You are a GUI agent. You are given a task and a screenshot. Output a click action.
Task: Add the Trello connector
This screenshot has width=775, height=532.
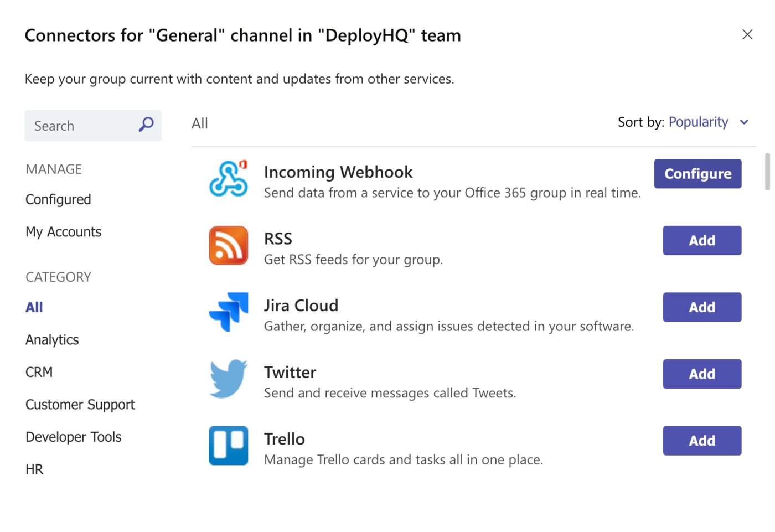tap(702, 441)
